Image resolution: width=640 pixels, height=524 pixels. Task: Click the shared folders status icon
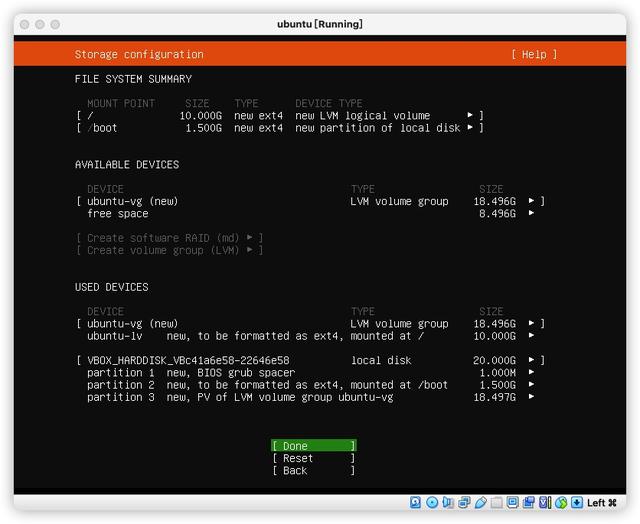point(496,502)
